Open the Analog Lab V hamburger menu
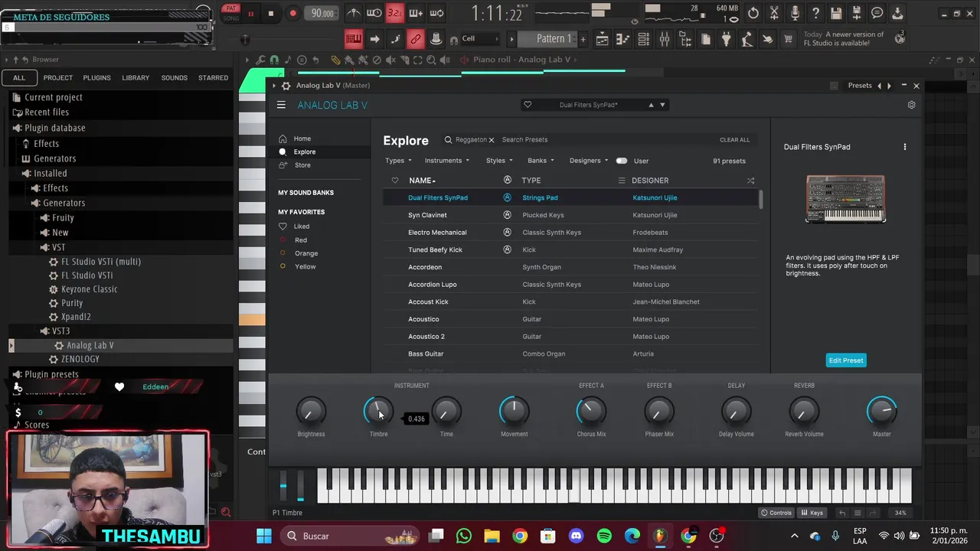Image resolution: width=980 pixels, height=551 pixels. [x=281, y=105]
